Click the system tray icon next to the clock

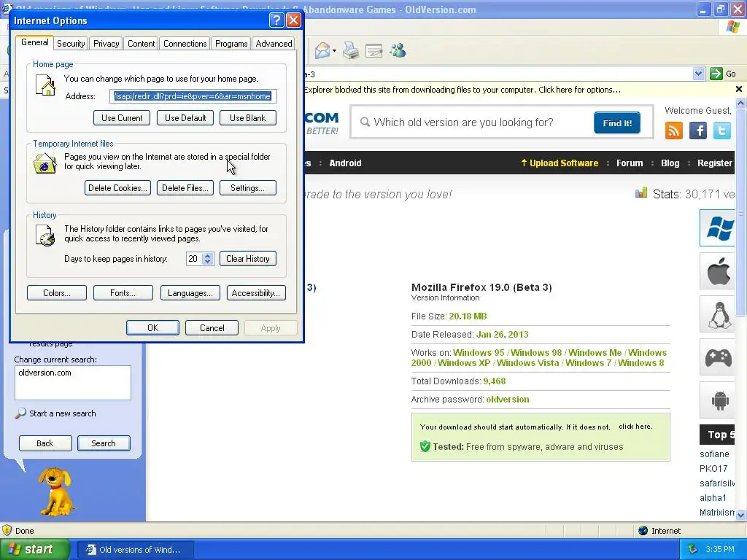[x=693, y=549]
